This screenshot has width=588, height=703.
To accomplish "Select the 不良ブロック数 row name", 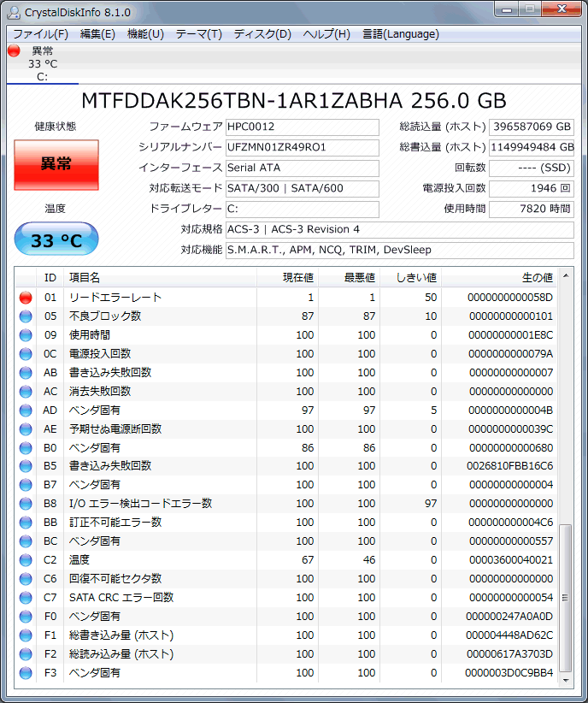I will point(105,316).
